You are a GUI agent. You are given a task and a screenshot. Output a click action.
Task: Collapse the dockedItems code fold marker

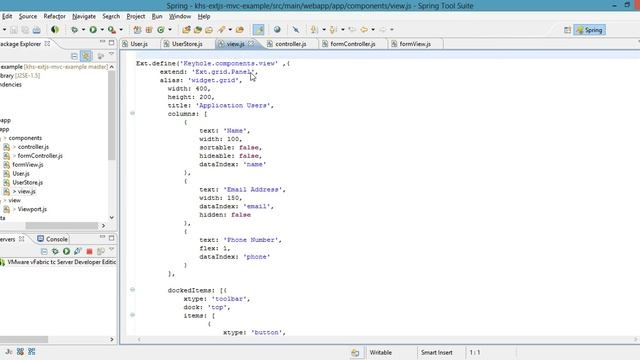132,290
